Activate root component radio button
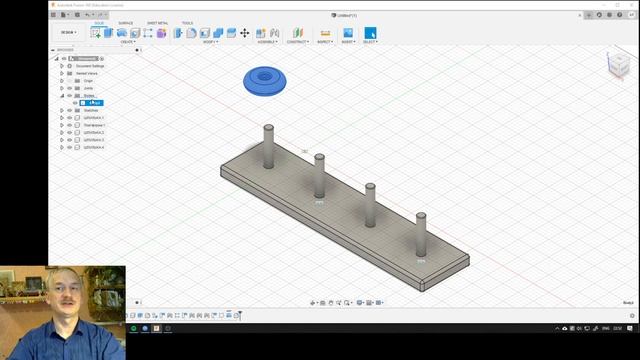Screen dimensions: 640x360 tap(102, 58)
